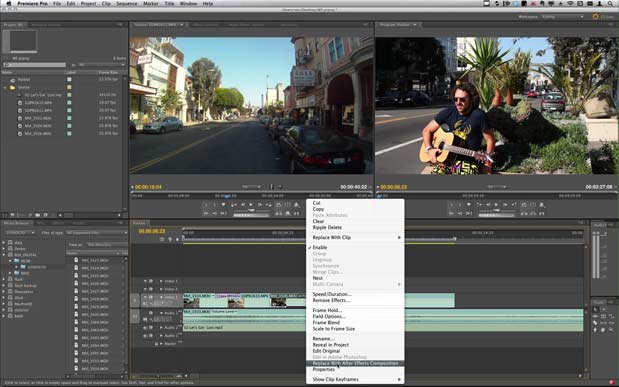
Task: Click Reveal in Project menu entry
Action: point(331,345)
